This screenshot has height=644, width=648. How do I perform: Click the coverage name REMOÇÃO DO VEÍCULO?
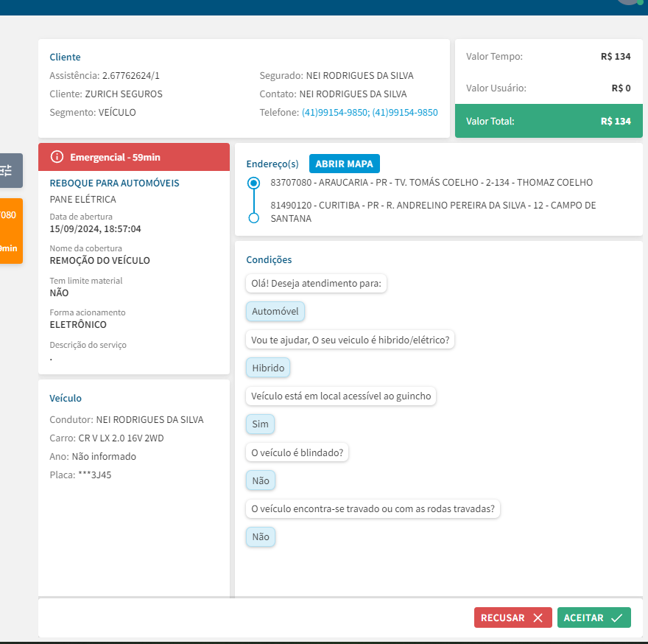pyautogui.click(x=99, y=261)
